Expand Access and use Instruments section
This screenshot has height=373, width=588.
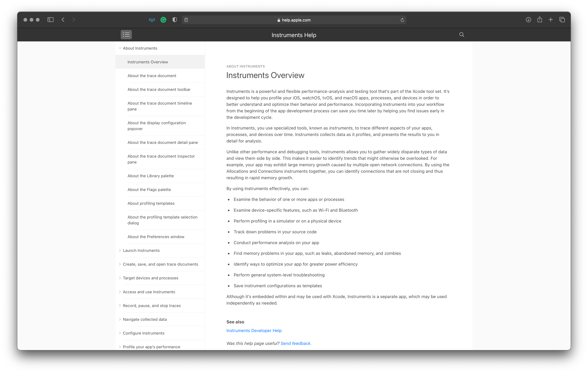point(120,292)
